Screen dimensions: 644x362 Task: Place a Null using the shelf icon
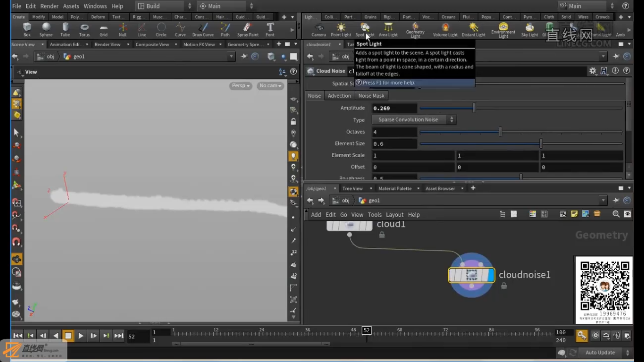point(122,30)
